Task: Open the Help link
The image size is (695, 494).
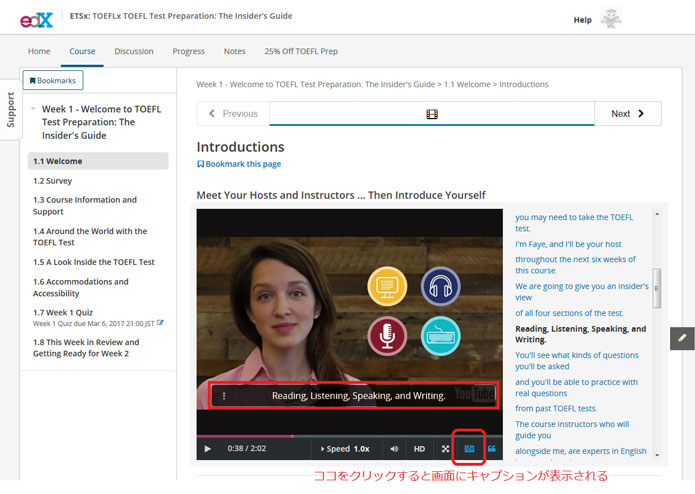Action: click(582, 20)
